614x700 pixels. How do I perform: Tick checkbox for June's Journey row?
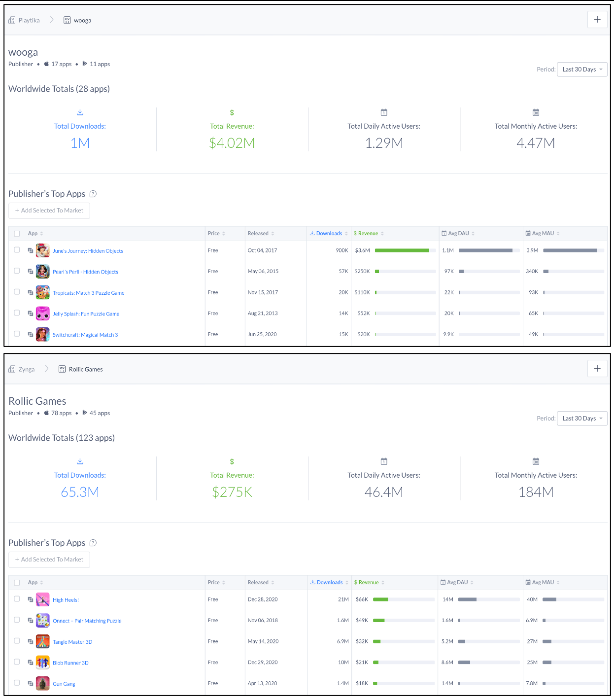[x=17, y=250]
